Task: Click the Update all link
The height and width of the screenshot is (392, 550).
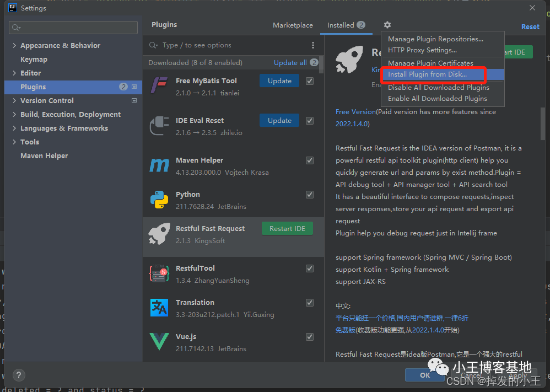Action: [x=290, y=62]
